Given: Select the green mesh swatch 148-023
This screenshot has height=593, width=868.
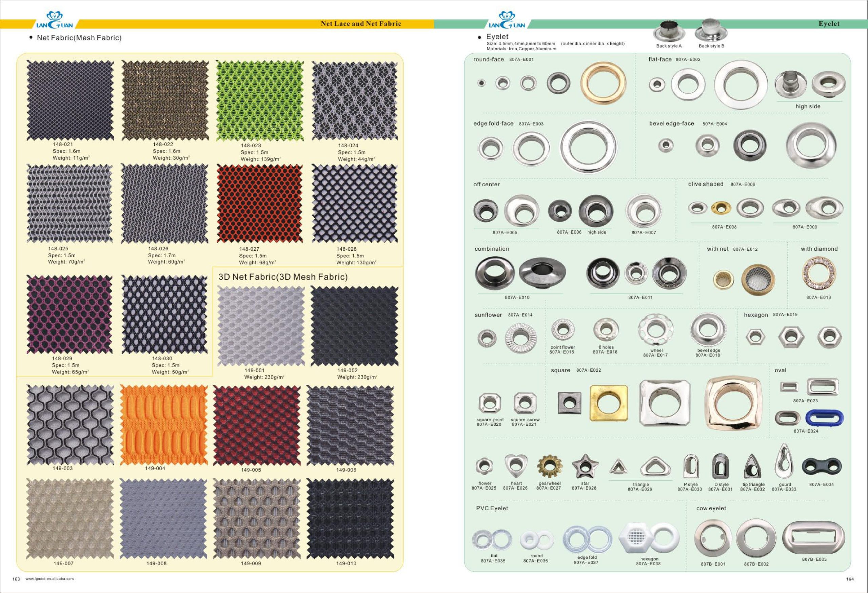Looking at the screenshot, I should (260, 100).
